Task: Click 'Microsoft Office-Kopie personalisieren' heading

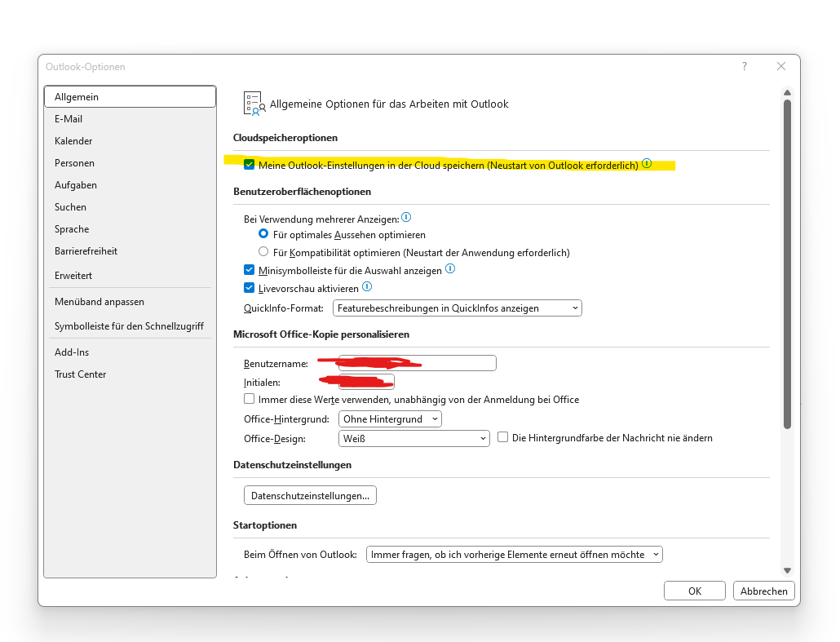Action: [x=321, y=334]
